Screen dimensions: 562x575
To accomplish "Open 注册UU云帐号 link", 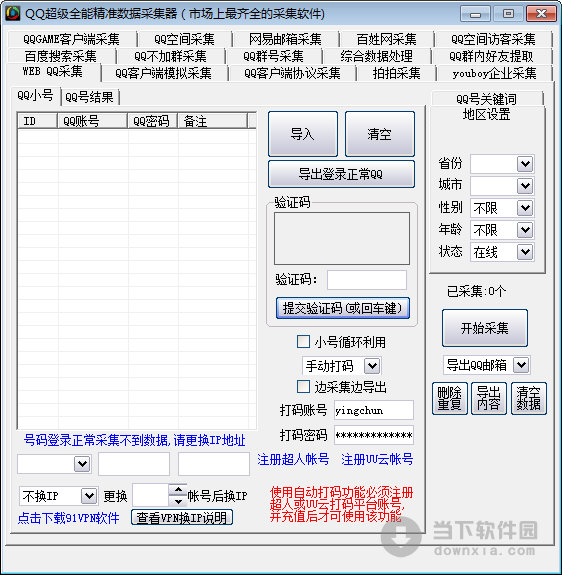I will (377, 459).
